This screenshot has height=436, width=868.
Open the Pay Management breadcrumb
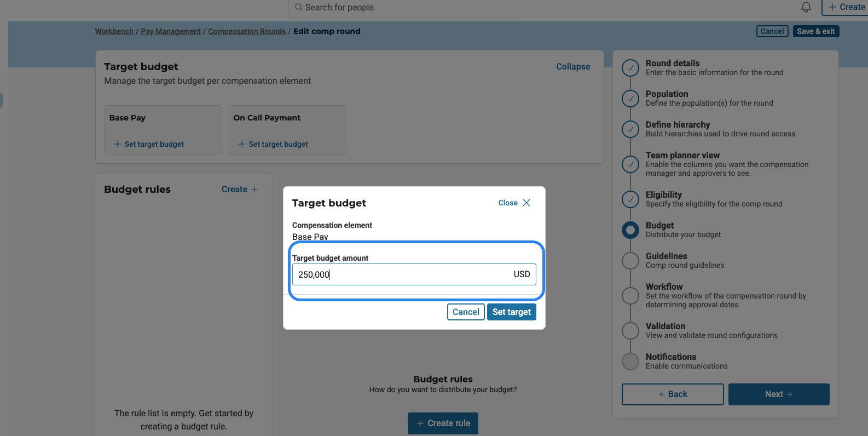coord(171,31)
